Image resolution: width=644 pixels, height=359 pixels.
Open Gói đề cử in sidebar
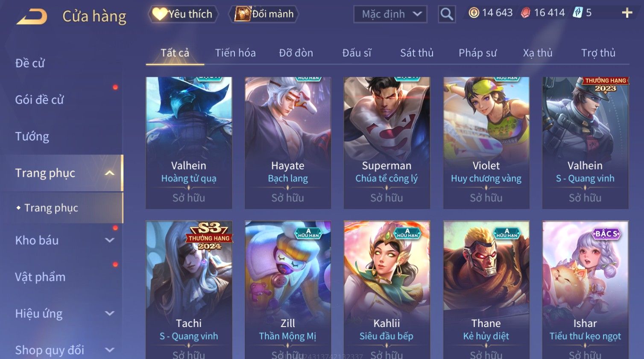coord(40,100)
